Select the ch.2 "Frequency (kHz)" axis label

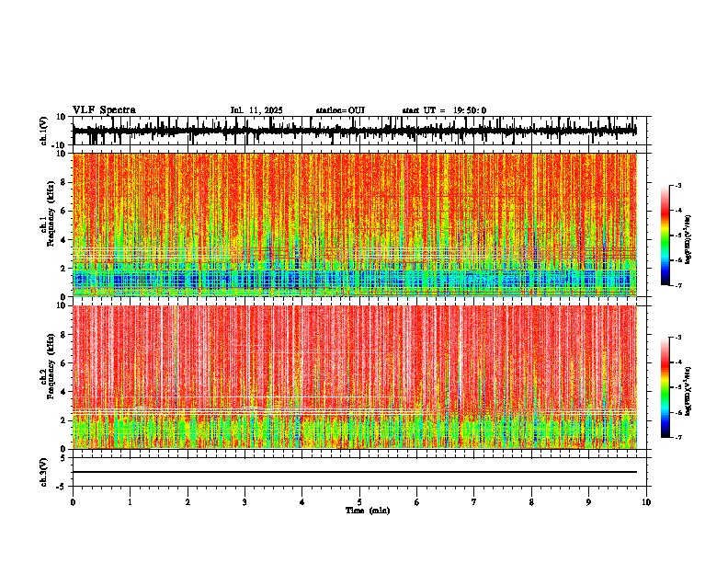(x=51, y=366)
